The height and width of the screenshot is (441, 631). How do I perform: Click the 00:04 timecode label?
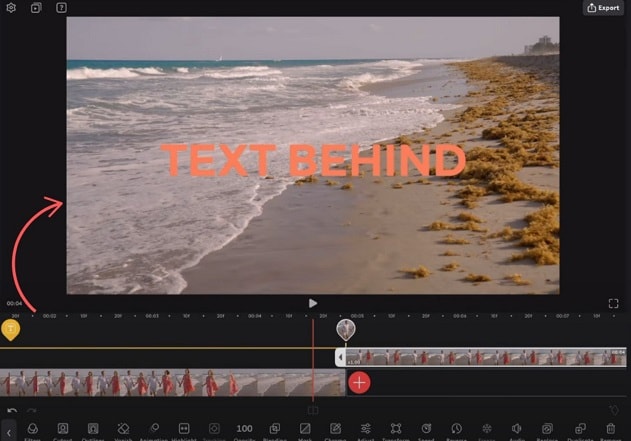[14, 303]
